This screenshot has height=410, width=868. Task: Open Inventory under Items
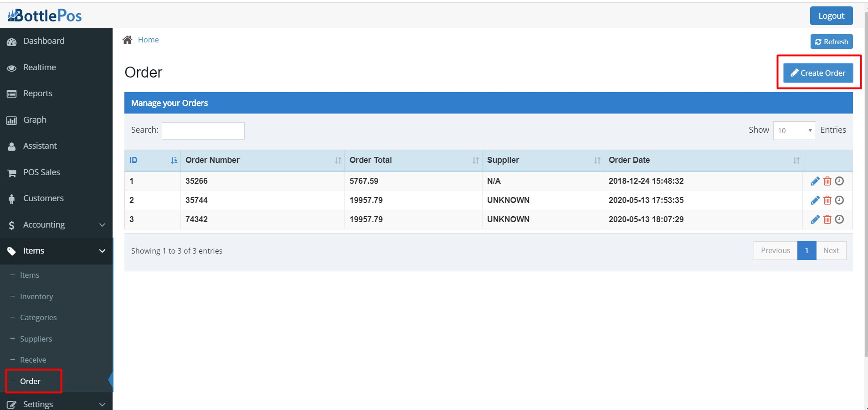36,296
